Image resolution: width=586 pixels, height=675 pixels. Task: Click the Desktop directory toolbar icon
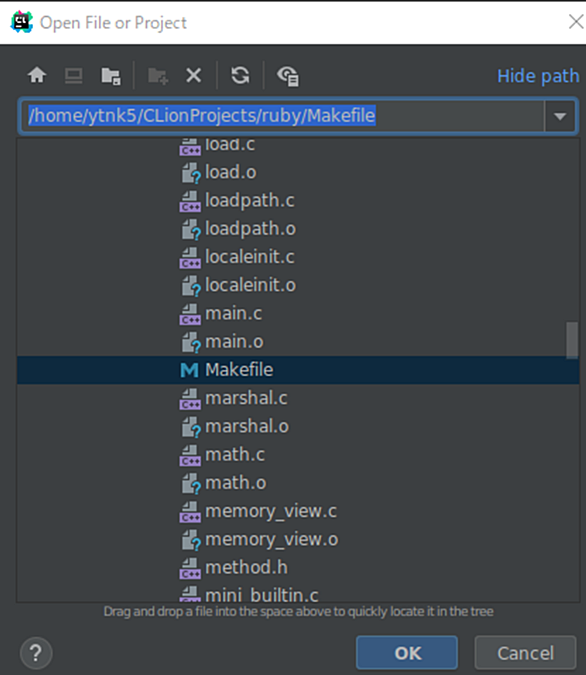(x=74, y=76)
